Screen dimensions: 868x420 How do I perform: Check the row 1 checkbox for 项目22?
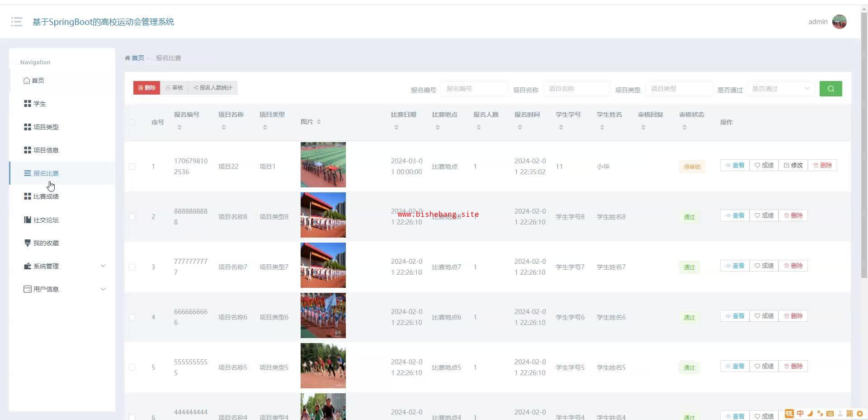point(132,167)
